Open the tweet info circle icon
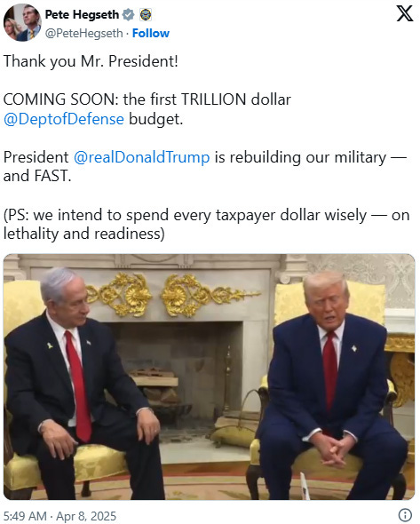The image size is (420, 524). (x=405, y=514)
